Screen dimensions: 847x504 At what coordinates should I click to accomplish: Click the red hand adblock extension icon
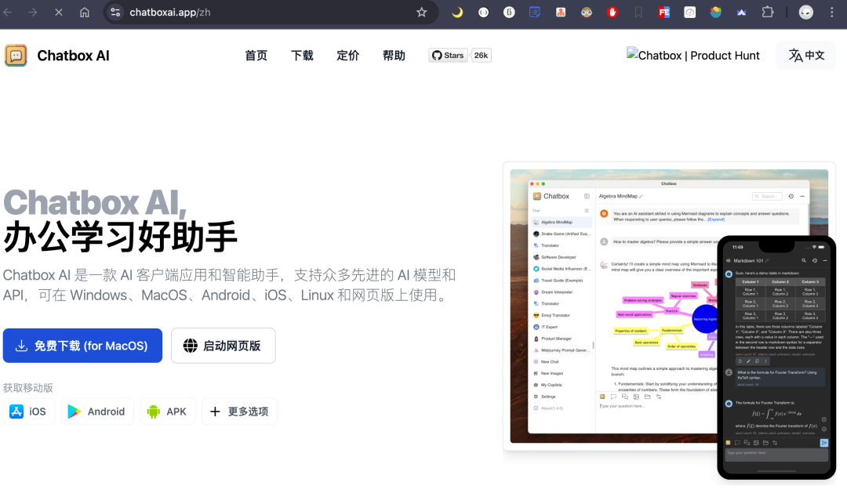[x=612, y=12]
